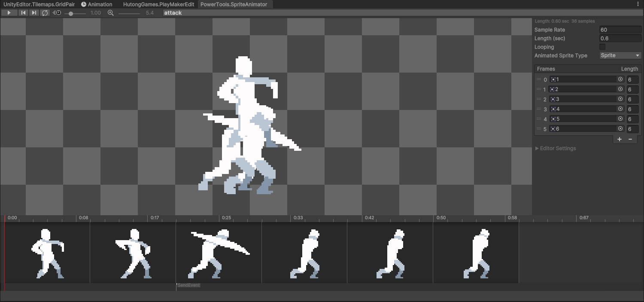Open the Animated Sprite Type dropdown
644x302 pixels.
click(620, 55)
